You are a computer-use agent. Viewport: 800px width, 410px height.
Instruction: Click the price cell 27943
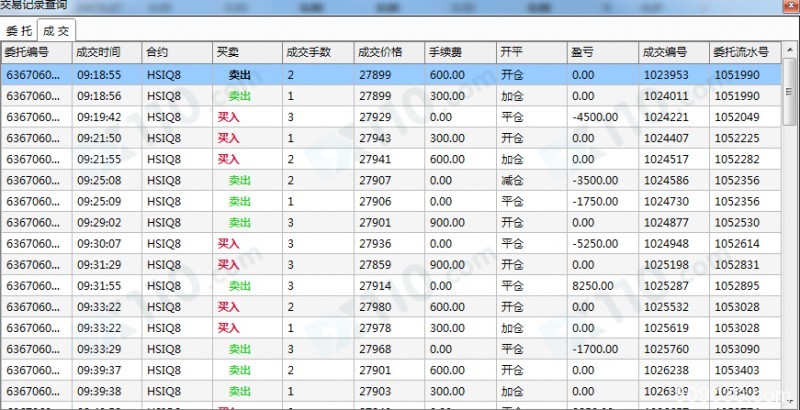click(x=375, y=138)
